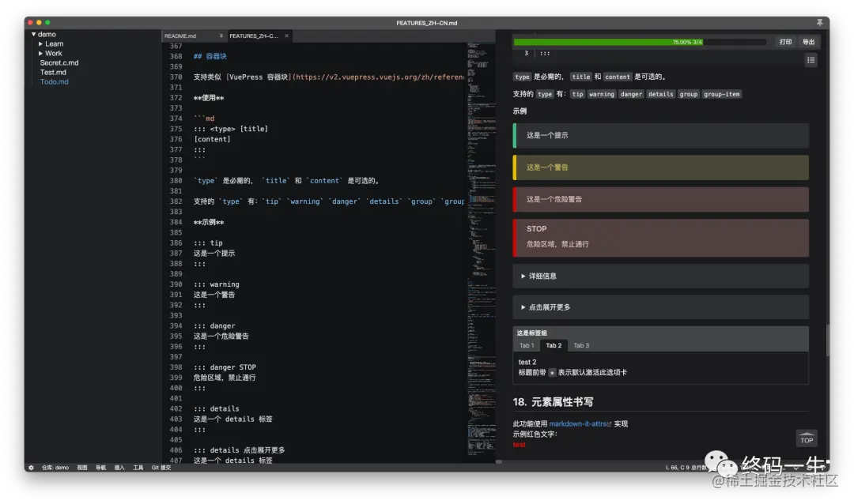The width and height of the screenshot is (854, 504).
Task: Open the 工具 menu in status bar
Action: (138, 468)
